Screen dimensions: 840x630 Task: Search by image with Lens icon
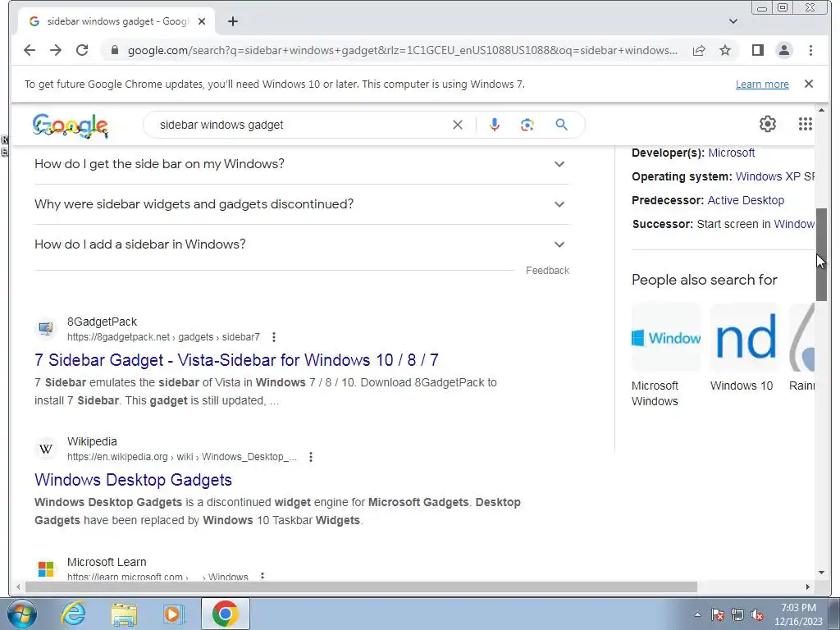[x=527, y=125]
